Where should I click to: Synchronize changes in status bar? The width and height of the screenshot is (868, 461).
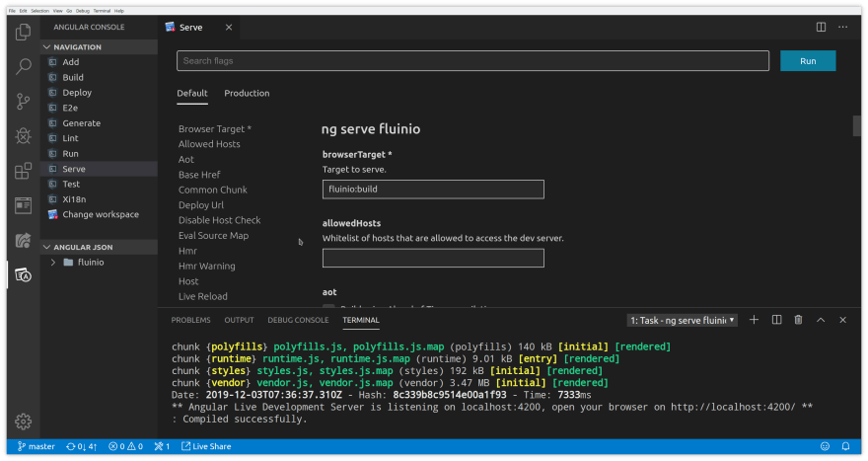click(x=81, y=446)
